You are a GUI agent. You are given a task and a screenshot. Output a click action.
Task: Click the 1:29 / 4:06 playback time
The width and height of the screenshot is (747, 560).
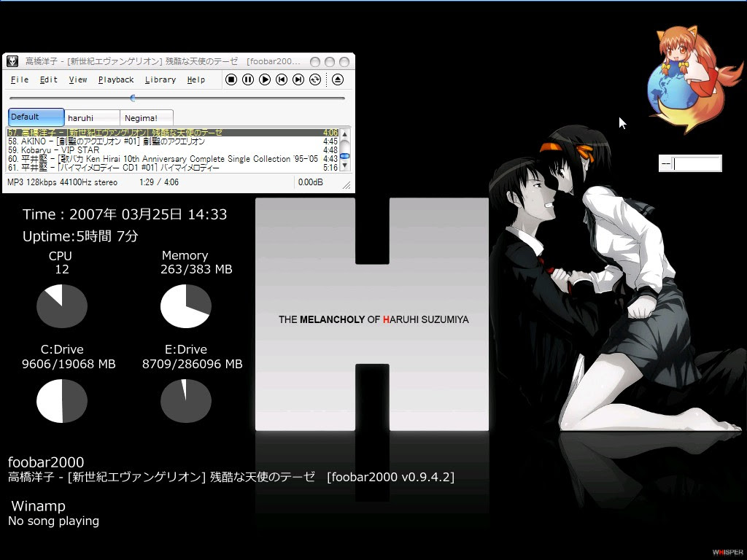[x=159, y=182]
